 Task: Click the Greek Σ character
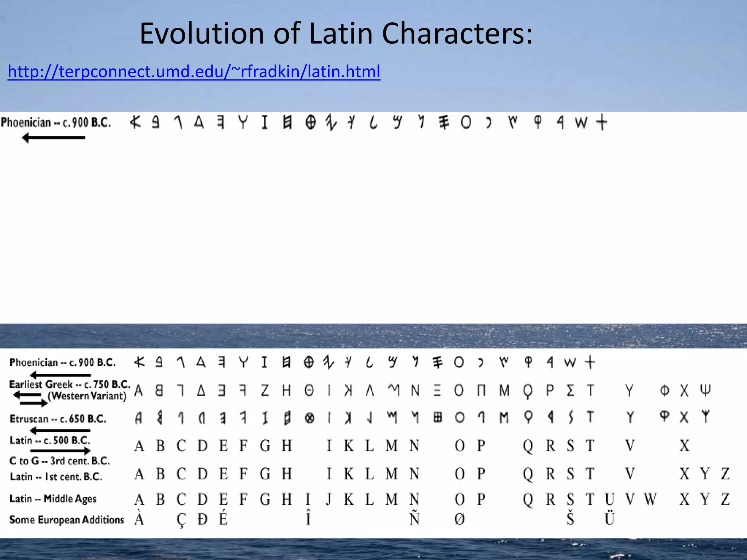[570, 390]
